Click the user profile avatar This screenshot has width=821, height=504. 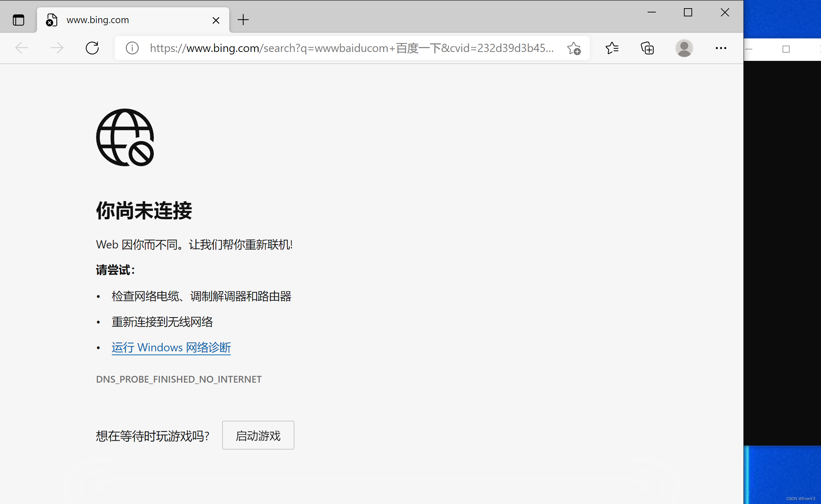pos(684,48)
